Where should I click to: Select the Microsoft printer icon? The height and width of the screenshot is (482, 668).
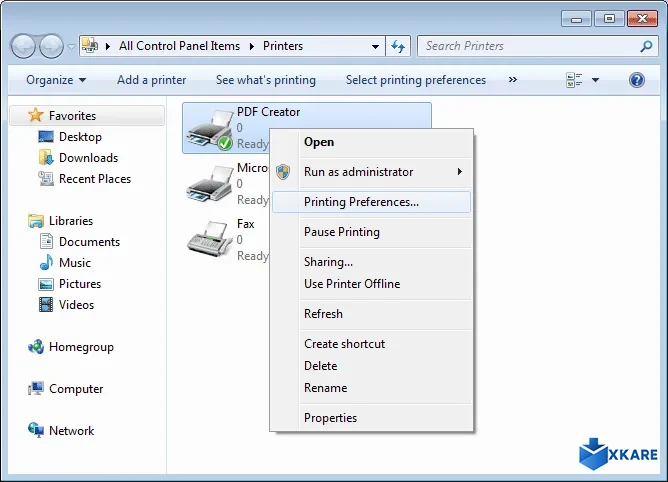click(x=210, y=184)
